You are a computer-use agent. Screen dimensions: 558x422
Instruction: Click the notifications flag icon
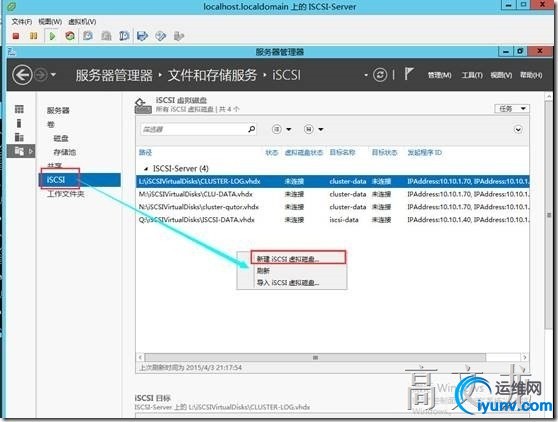pos(409,74)
